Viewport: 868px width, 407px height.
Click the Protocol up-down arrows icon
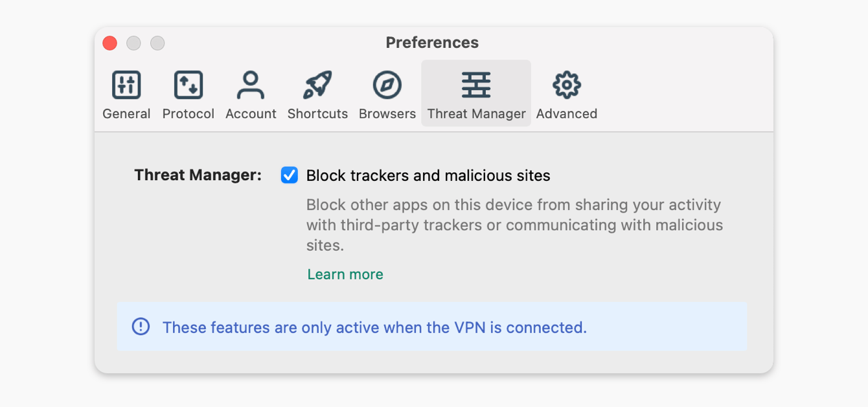tap(188, 84)
